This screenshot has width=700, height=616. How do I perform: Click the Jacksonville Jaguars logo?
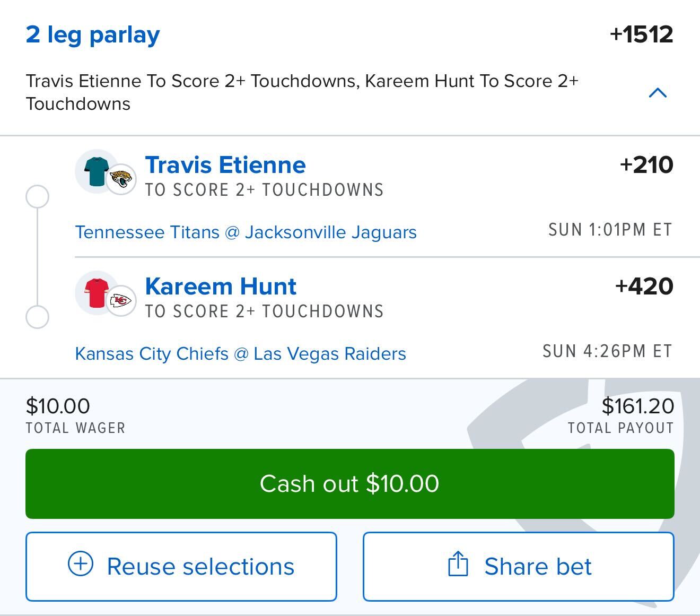[121, 179]
